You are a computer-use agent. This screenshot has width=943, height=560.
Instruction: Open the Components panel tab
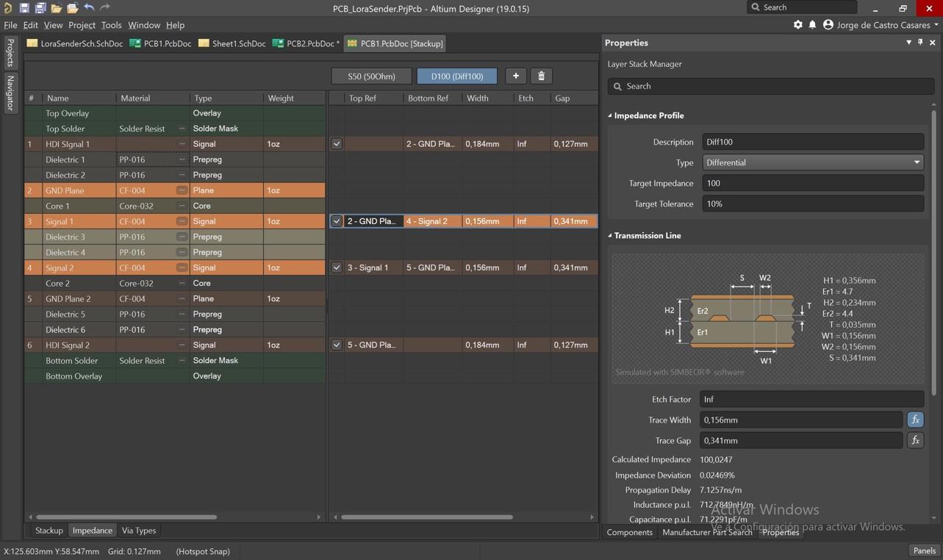coord(629,532)
